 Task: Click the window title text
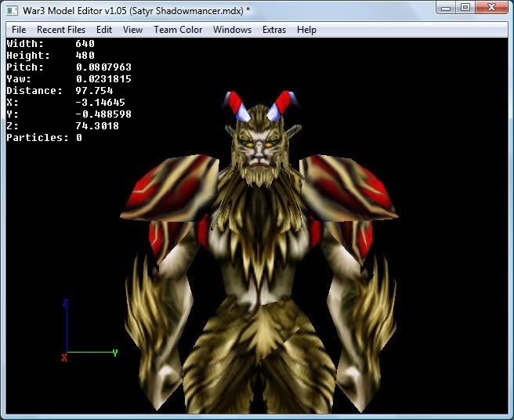pyautogui.click(x=136, y=10)
